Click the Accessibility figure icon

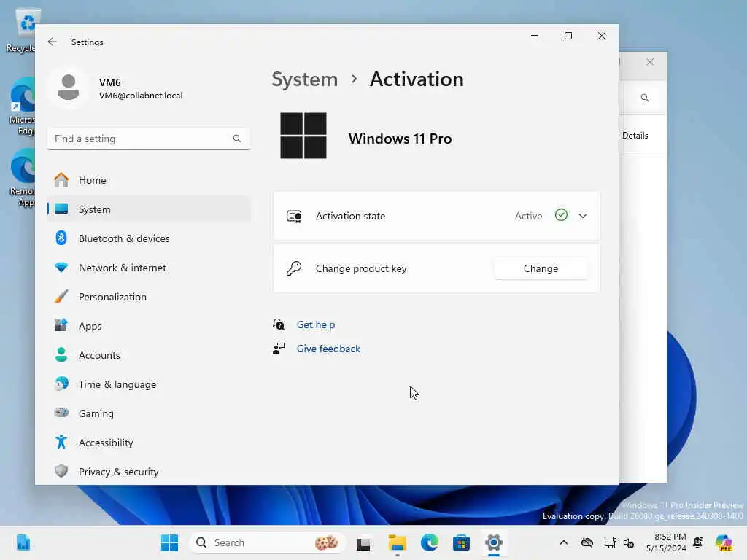coord(61,443)
